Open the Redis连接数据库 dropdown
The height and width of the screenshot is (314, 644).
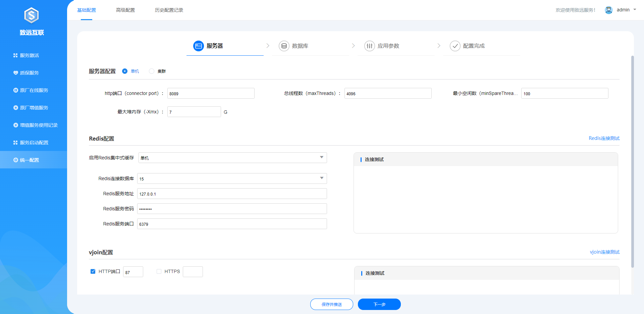click(x=321, y=178)
